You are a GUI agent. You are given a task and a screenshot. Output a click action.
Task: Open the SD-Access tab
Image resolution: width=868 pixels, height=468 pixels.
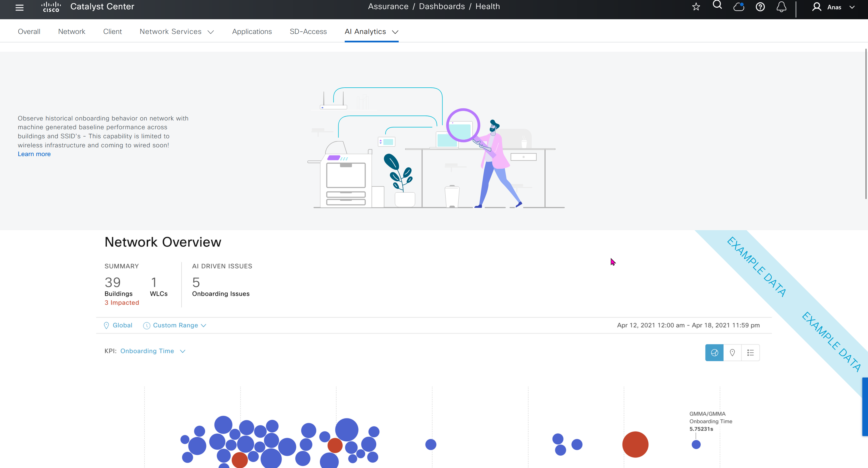coord(308,32)
